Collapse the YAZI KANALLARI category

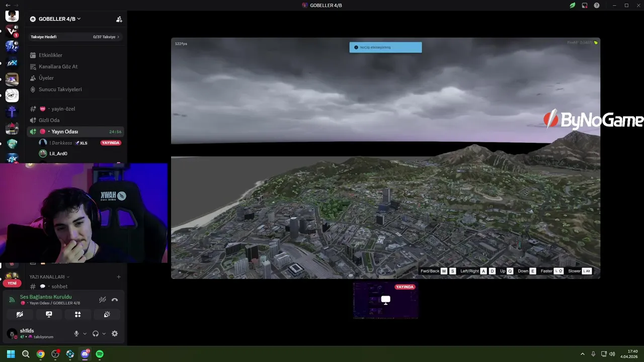49,277
